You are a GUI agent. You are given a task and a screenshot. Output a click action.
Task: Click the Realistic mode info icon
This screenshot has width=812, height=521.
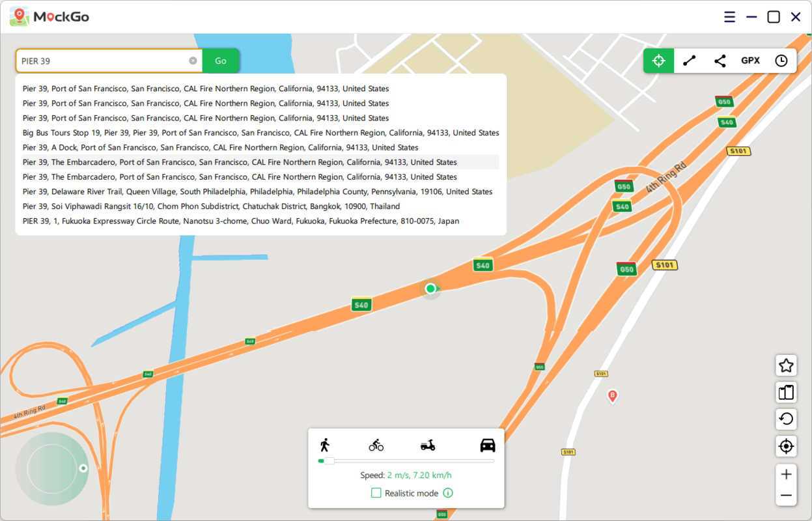(x=448, y=493)
